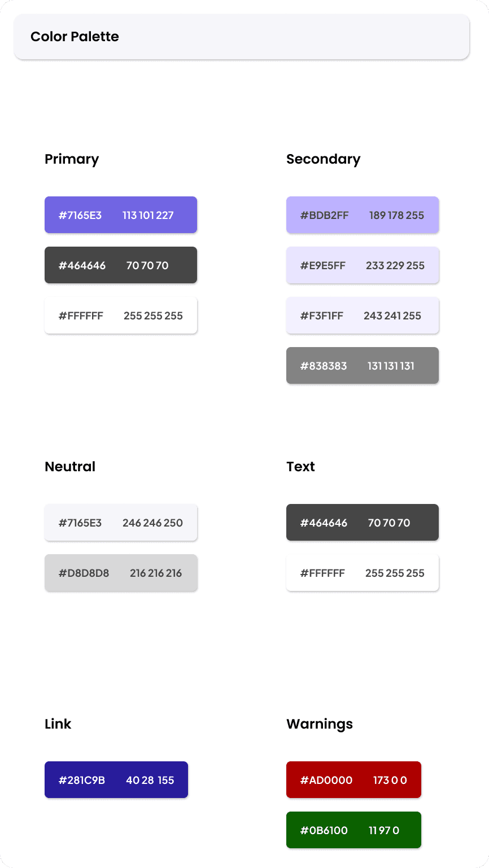The width and height of the screenshot is (489, 868).
Task: Click the Color Palette header bar
Action: click(x=241, y=37)
